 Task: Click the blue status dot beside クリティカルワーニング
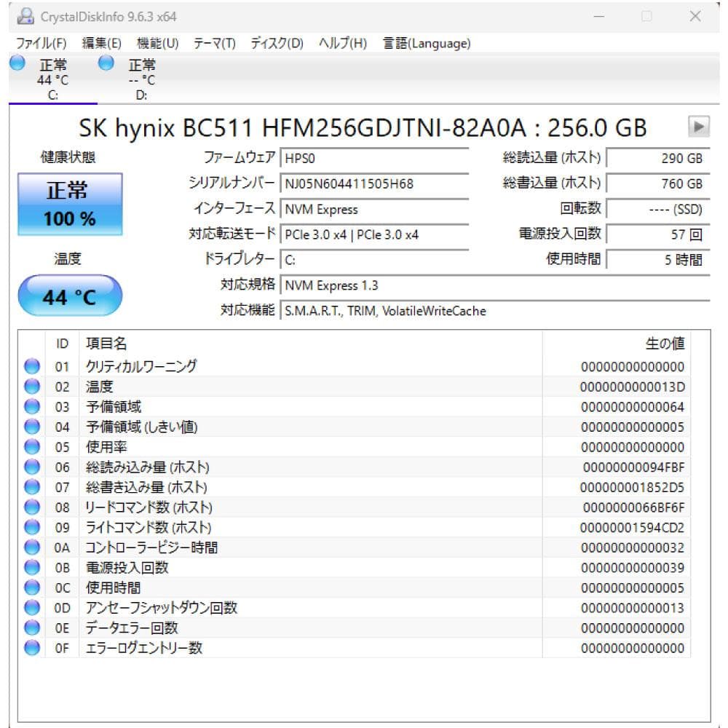tap(31, 366)
